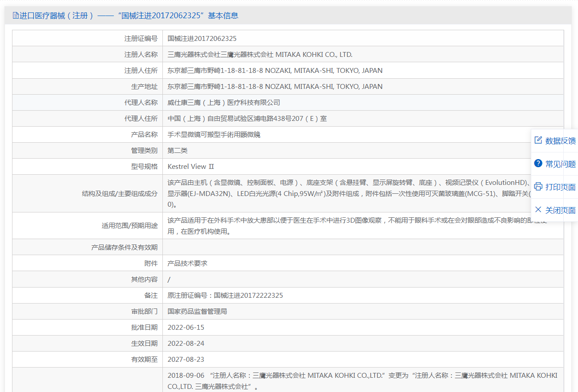Click the 2018-09-06 change record text
This screenshot has width=578, height=392.
tap(362, 381)
